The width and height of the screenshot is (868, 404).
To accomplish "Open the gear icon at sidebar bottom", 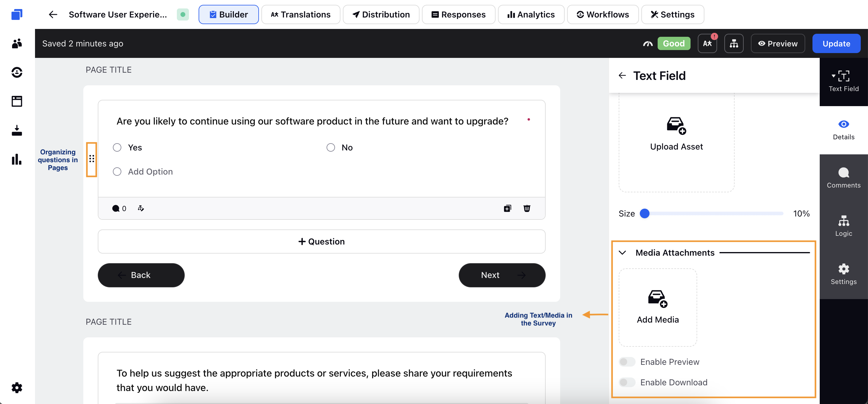I will click(17, 387).
